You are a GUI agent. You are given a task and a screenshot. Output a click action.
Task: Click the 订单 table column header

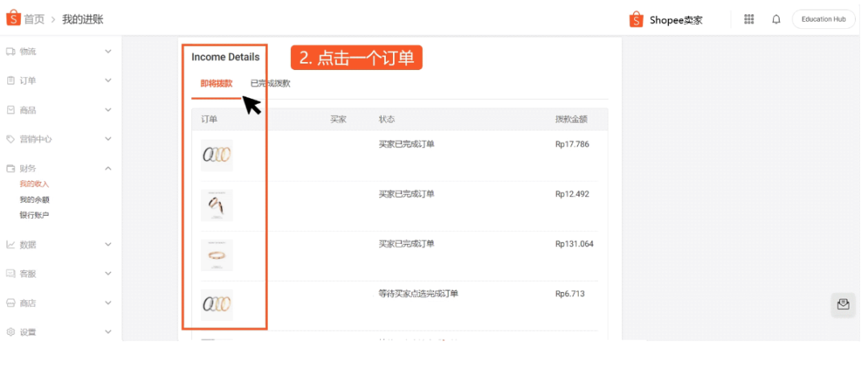click(209, 119)
